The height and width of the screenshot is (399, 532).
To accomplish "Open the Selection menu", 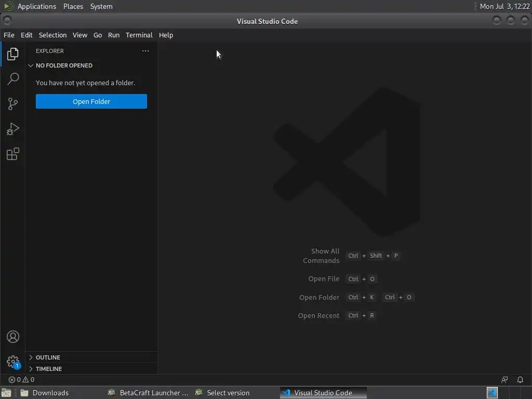I will tap(52, 35).
